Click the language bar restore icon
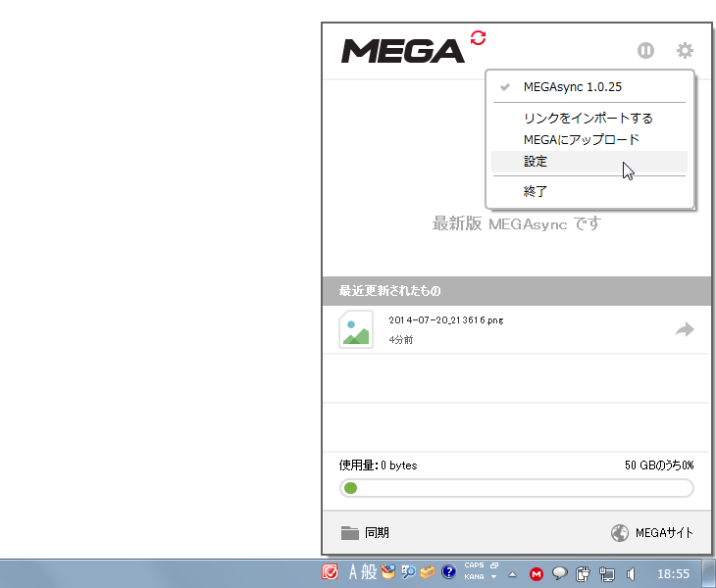The width and height of the screenshot is (716, 588). pos(494,565)
